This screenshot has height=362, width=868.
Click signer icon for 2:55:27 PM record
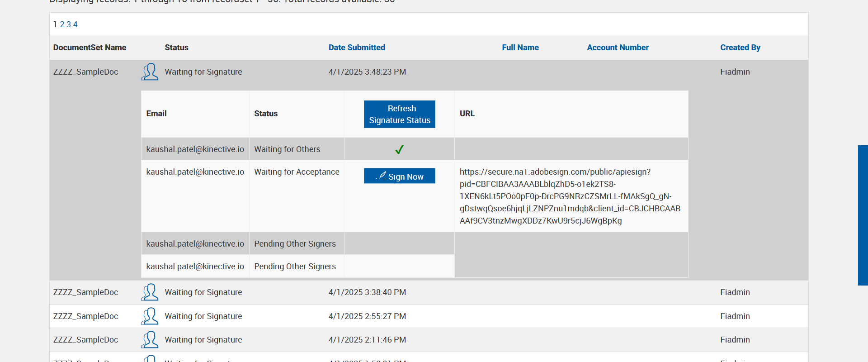coord(150,316)
